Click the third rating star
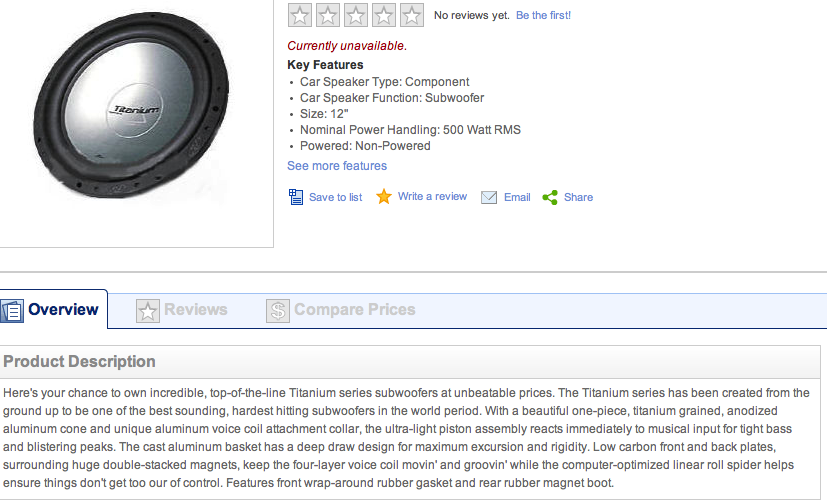The image size is (827, 503). 355,15
